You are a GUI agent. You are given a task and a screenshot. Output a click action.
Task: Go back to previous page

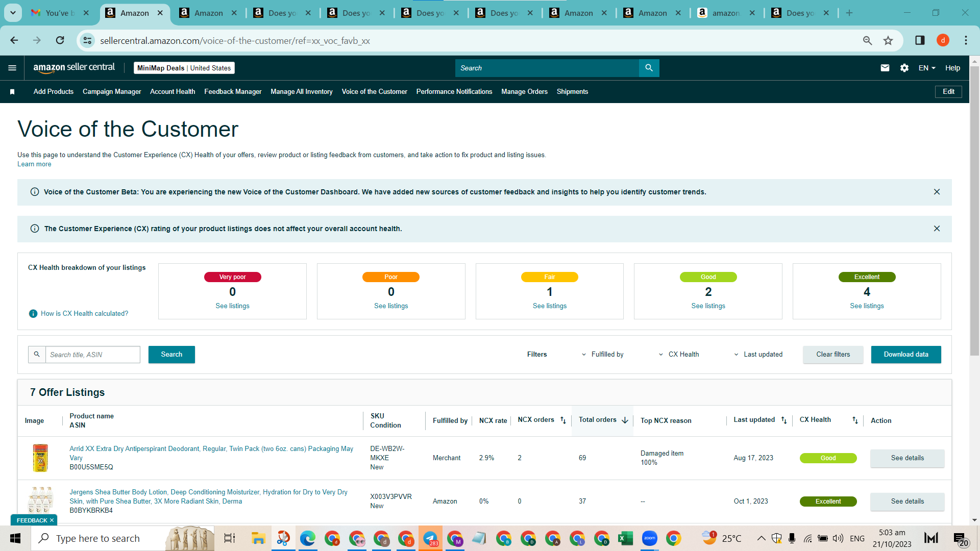[14, 40]
